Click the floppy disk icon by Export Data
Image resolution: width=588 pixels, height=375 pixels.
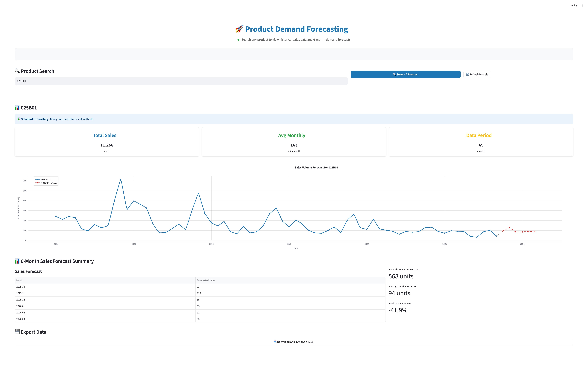pyautogui.click(x=17, y=332)
